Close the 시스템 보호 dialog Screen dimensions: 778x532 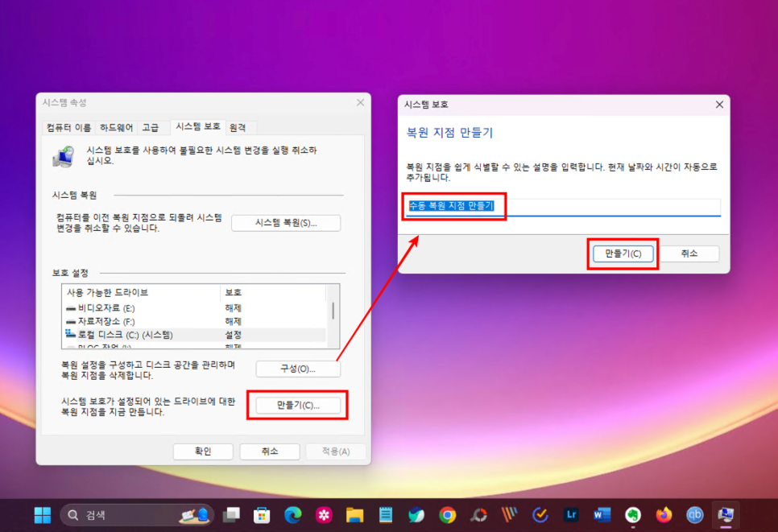pyautogui.click(x=719, y=105)
